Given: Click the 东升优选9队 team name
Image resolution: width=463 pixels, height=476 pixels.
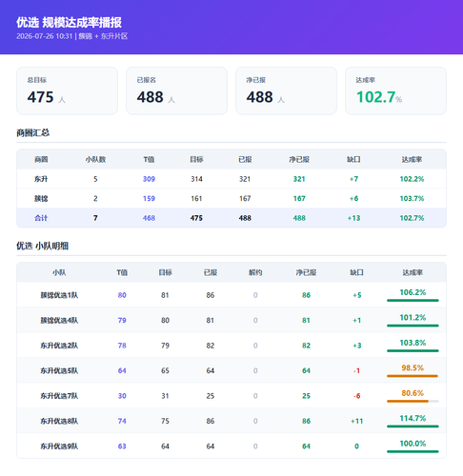Looking at the screenshot, I should pos(59,446).
